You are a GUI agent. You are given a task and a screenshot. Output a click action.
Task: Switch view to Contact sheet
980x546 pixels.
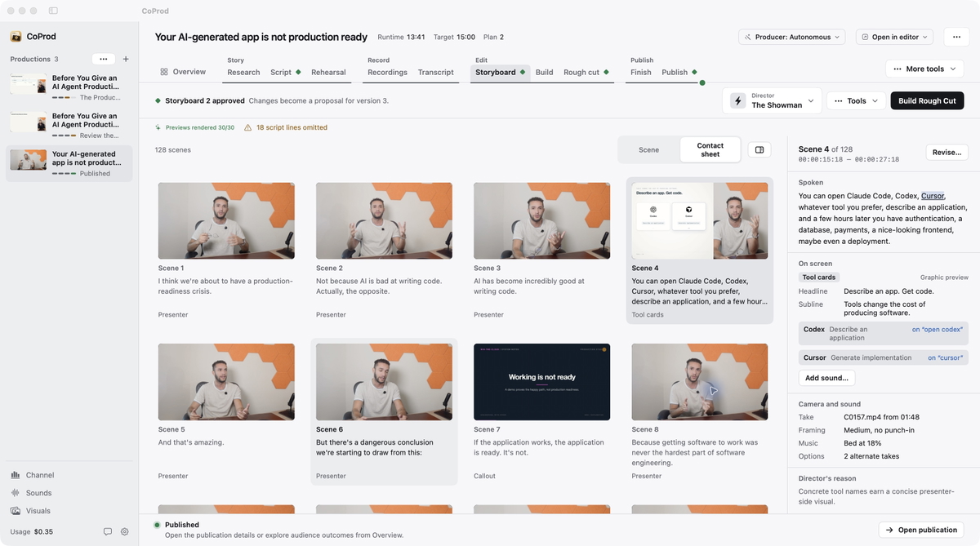click(x=710, y=150)
